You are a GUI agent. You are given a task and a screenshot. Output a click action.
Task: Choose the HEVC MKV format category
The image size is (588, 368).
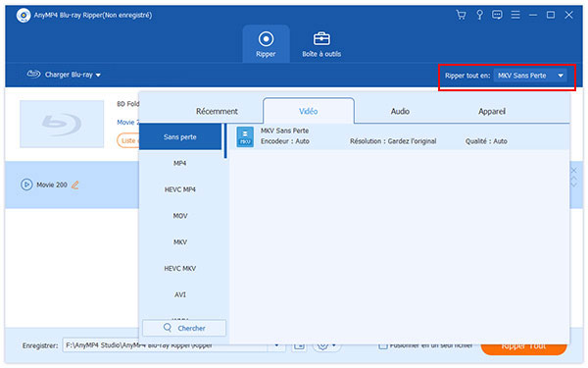tap(180, 269)
